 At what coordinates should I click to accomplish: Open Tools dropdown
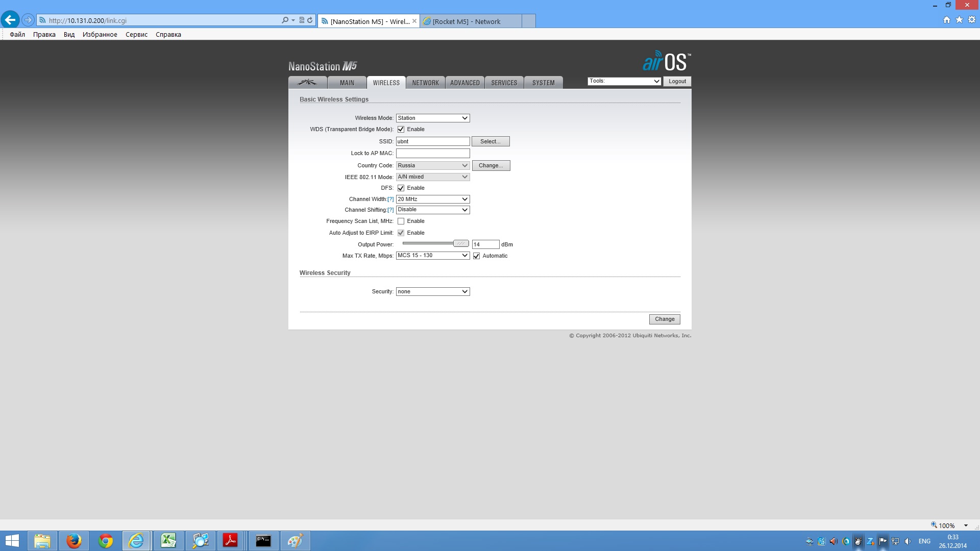point(624,82)
